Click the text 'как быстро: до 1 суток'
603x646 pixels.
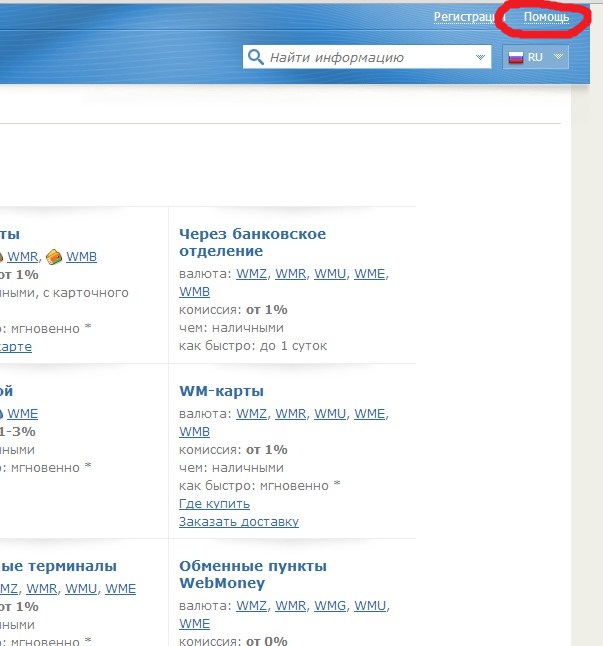coord(253,346)
